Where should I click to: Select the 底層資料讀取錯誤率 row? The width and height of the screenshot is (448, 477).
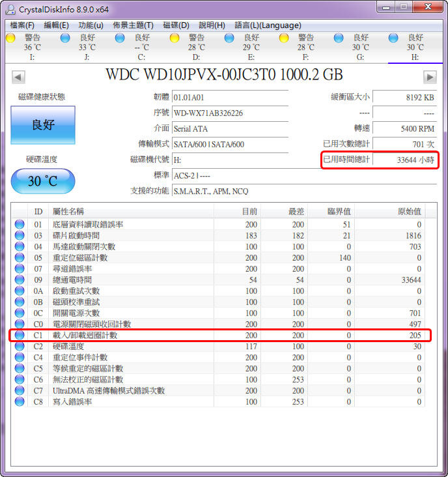click(x=218, y=225)
